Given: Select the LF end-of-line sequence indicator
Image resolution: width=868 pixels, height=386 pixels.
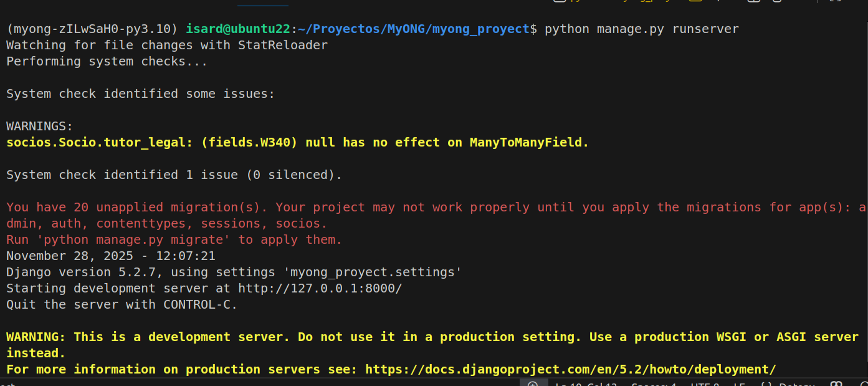Looking at the screenshot, I should pyautogui.click(x=738, y=384).
